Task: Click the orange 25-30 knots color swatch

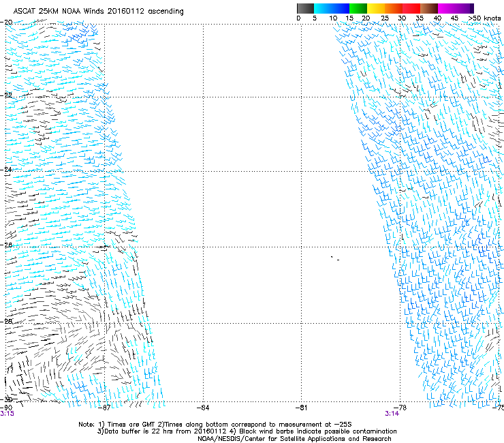Action: (393, 8)
